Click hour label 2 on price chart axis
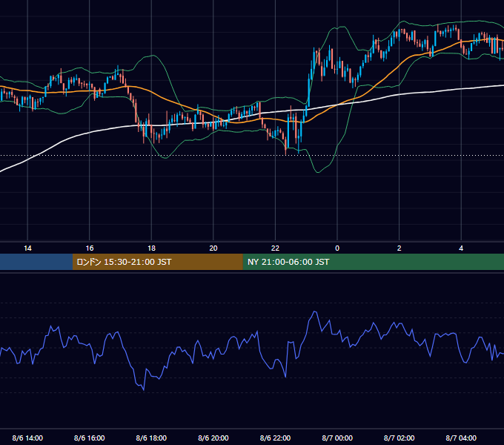504x445 pixels. (399, 248)
